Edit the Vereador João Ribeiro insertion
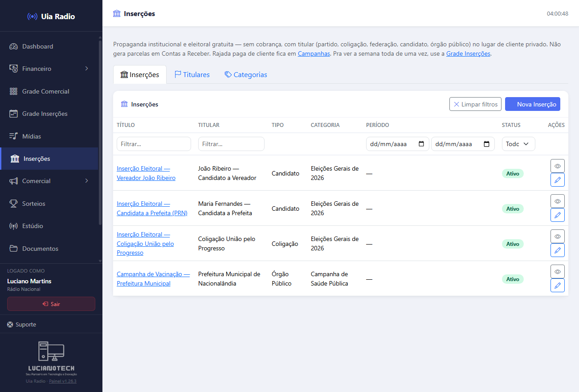Screen dimensions: 579x392 [x=557, y=180]
